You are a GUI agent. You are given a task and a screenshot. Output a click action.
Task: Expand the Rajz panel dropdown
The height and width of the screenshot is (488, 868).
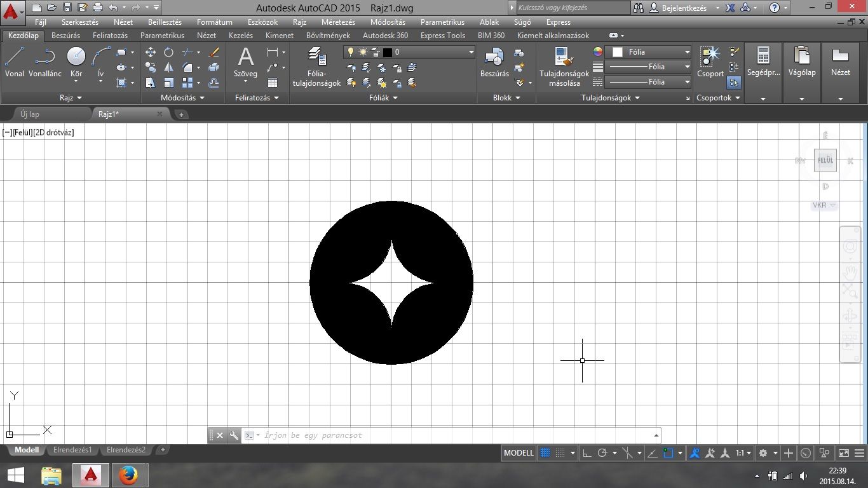[71, 98]
